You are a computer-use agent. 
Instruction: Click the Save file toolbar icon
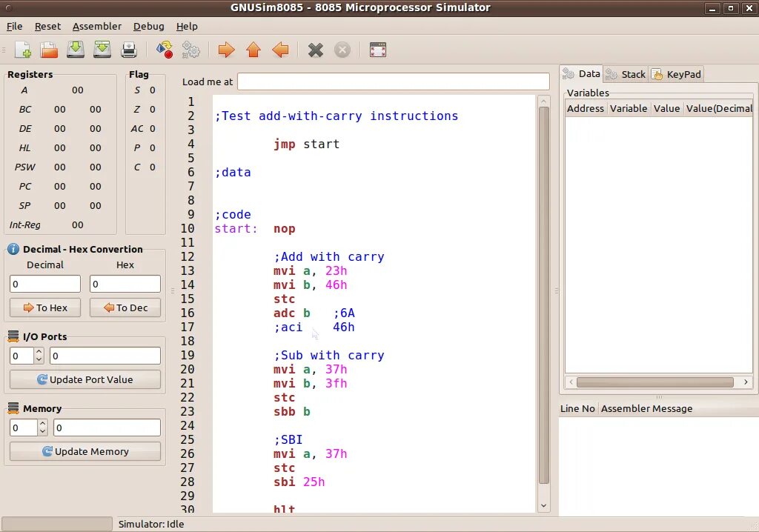pyautogui.click(x=76, y=50)
